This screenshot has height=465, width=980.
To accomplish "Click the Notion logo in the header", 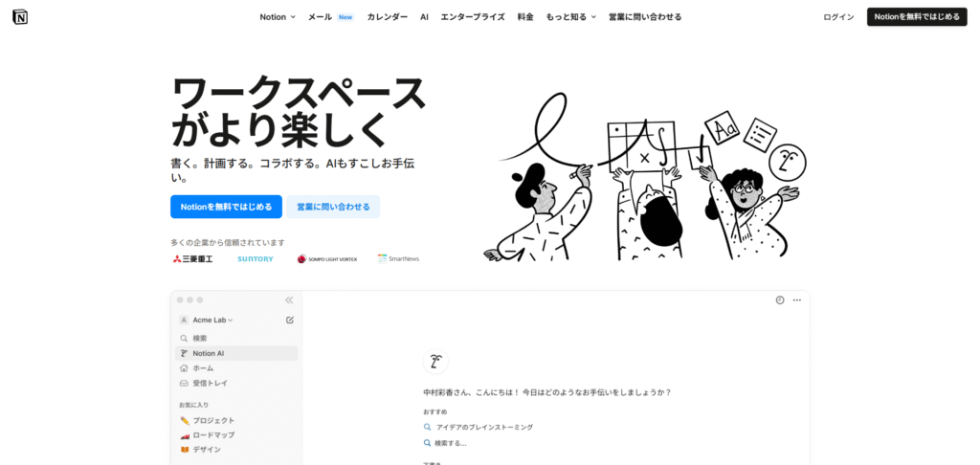I will 20,17.
